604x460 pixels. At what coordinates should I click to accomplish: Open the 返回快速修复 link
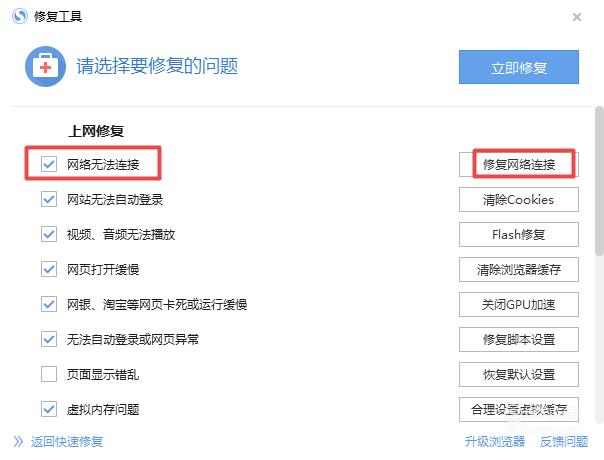pos(67,442)
